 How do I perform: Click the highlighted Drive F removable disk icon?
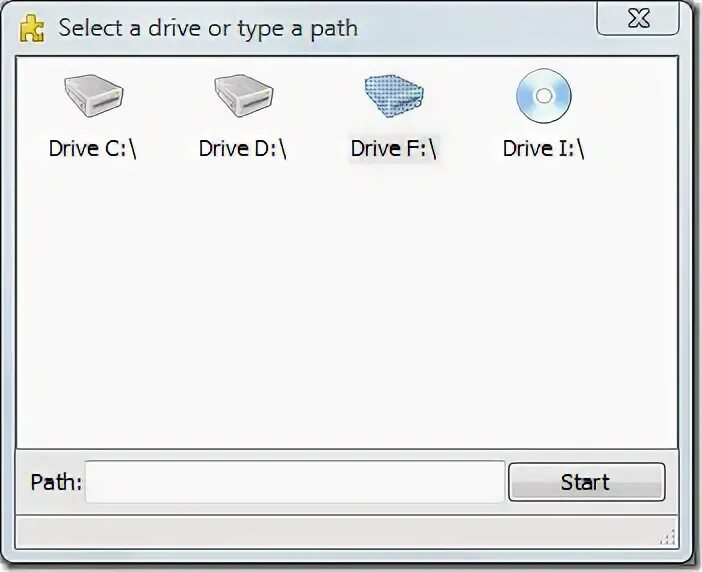pyautogui.click(x=394, y=97)
